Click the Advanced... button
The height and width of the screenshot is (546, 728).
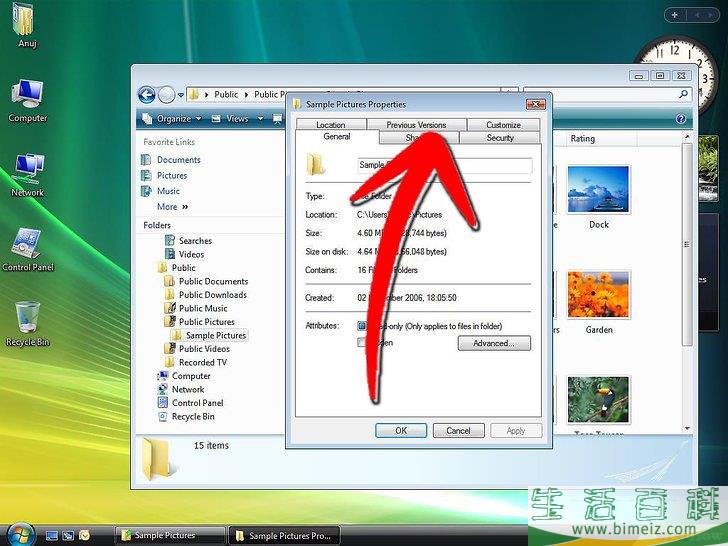pyautogui.click(x=494, y=343)
